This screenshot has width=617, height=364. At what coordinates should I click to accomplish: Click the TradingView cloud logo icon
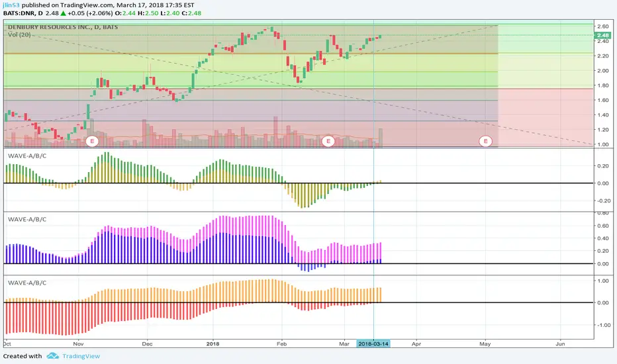point(53,356)
